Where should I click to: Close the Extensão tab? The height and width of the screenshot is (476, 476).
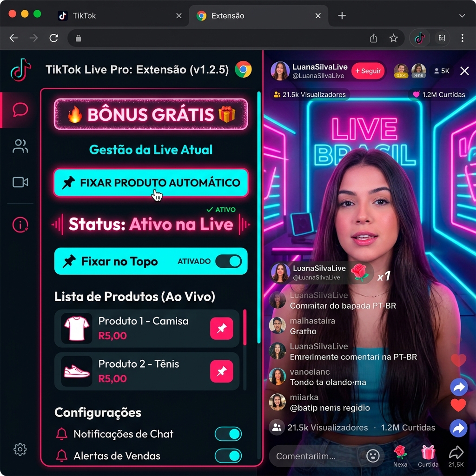[x=318, y=16]
